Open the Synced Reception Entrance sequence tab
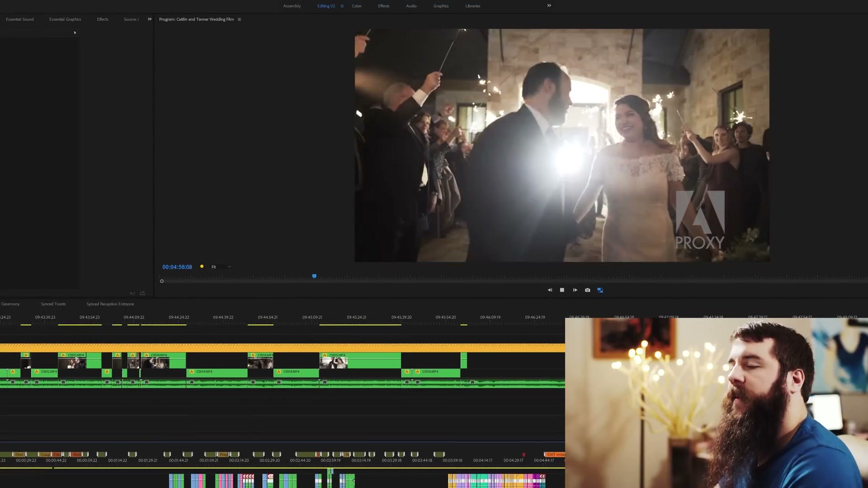 [x=110, y=304]
